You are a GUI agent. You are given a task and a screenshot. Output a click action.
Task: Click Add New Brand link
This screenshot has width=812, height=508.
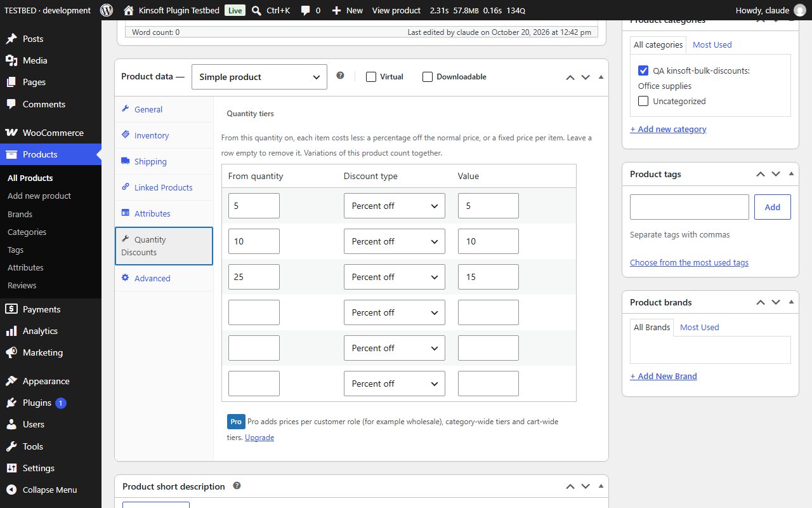pyautogui.click(x=664, y=376)
